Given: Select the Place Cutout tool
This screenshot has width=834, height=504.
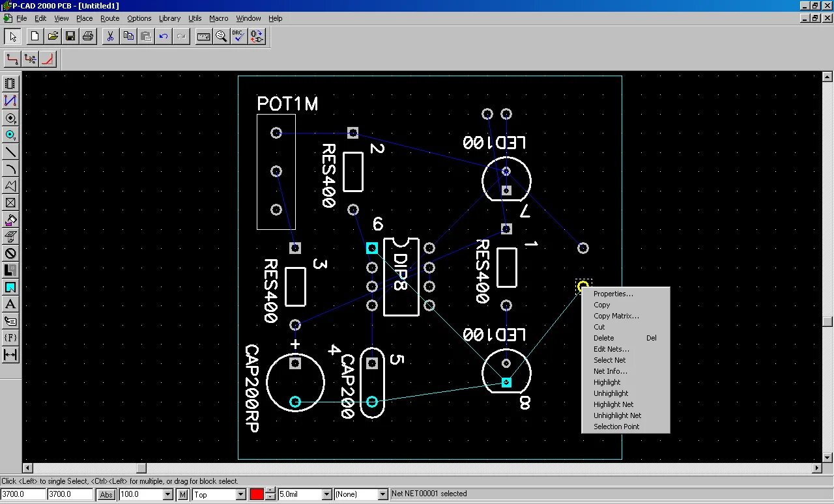Looking at the screenshot, I should tap(10, 236).
